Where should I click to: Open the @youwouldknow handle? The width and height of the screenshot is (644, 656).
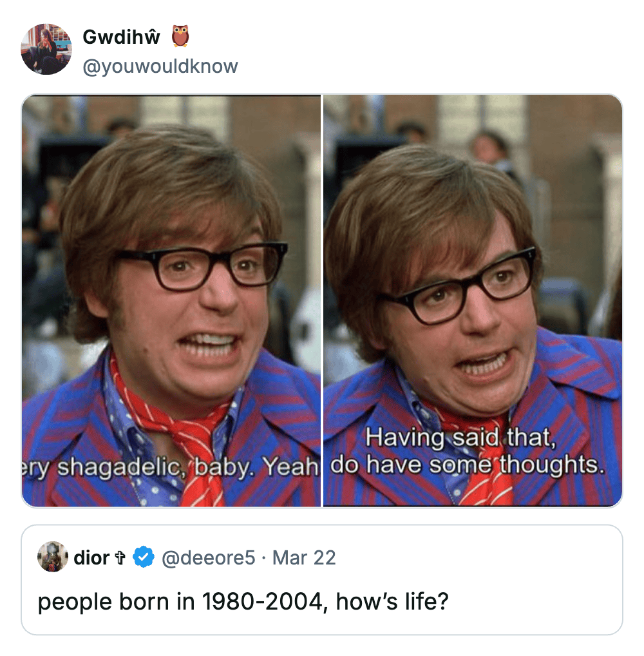[x=160, y=66]
